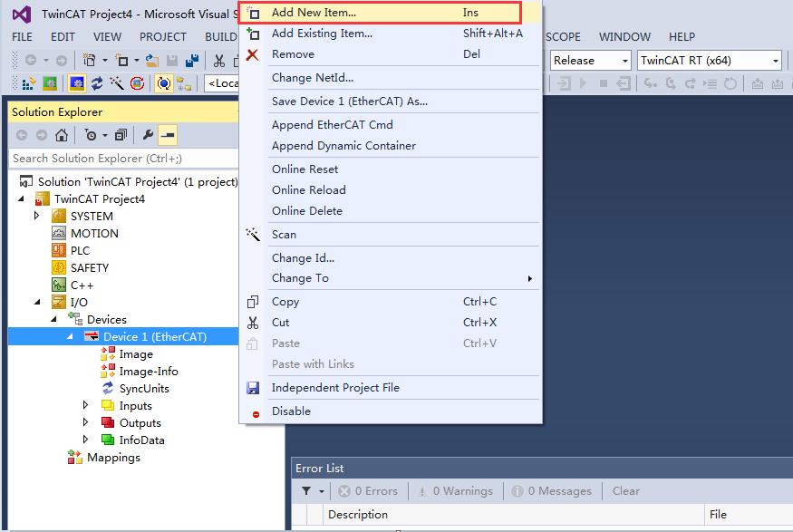
Task: Toggle the 0 Warnings filter in Error List
Action: [455, 491]
